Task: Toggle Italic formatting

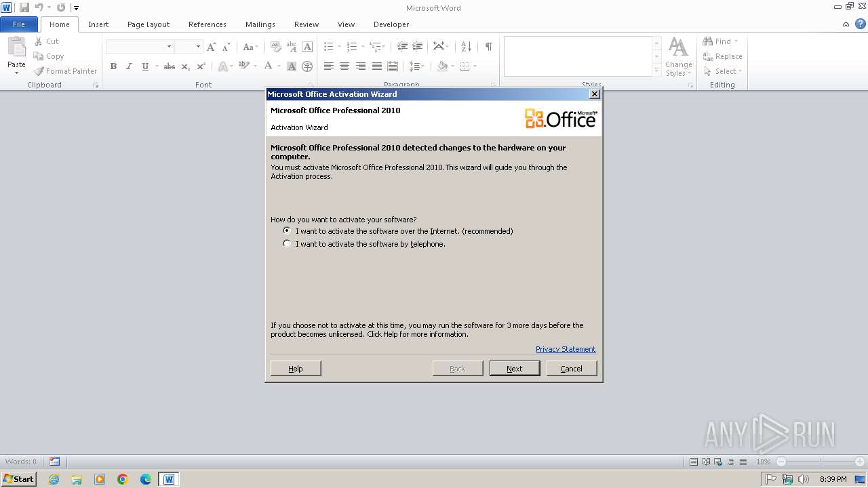Action: tap(129, 66)
